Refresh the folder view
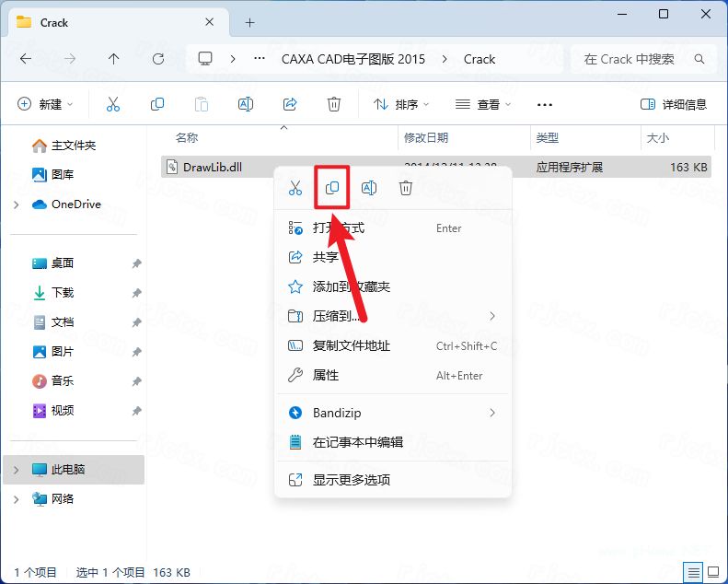The height and width of the screenshot is (584, 728). (158, 59)
